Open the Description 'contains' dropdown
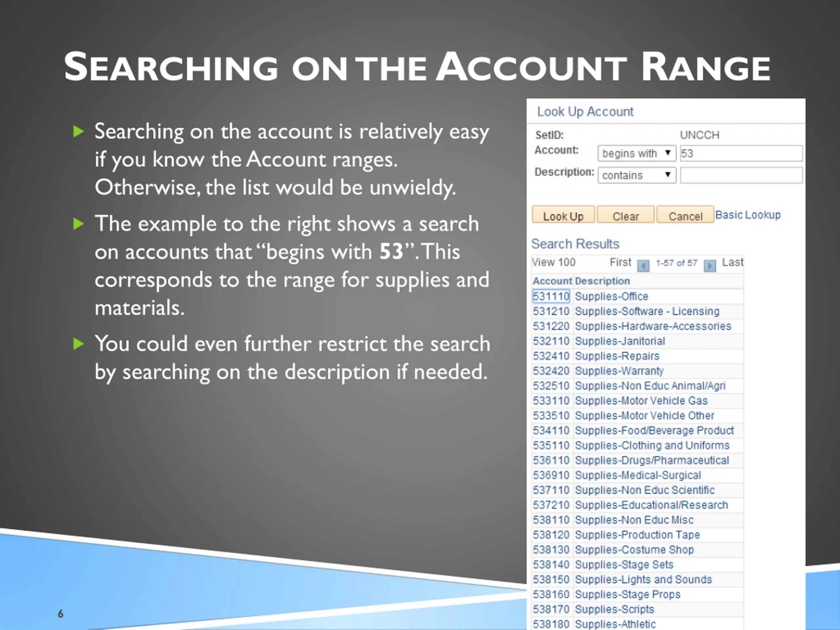Viewport: 840px width, 630px height. click(637, 175)
